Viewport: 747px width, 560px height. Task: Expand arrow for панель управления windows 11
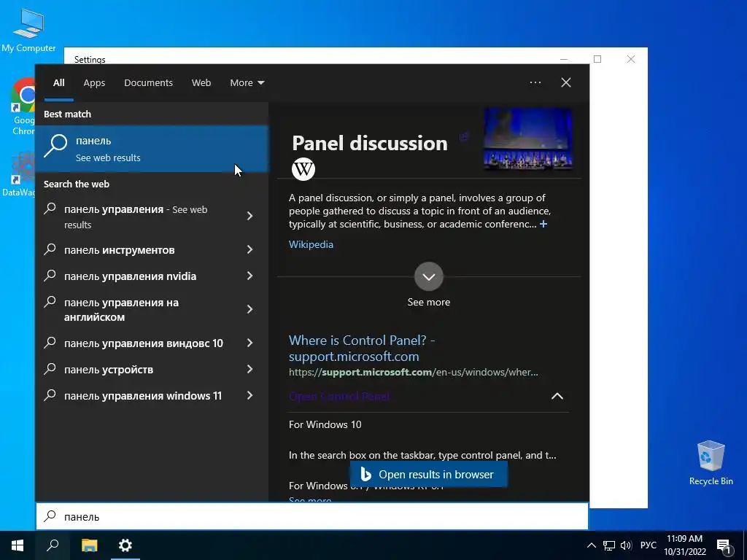tap(249, 395)
